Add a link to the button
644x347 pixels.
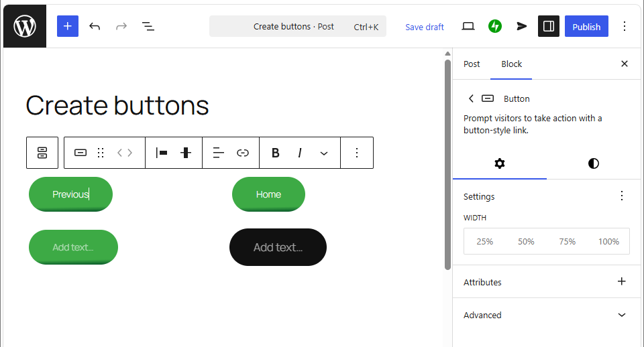click(243, 153)
